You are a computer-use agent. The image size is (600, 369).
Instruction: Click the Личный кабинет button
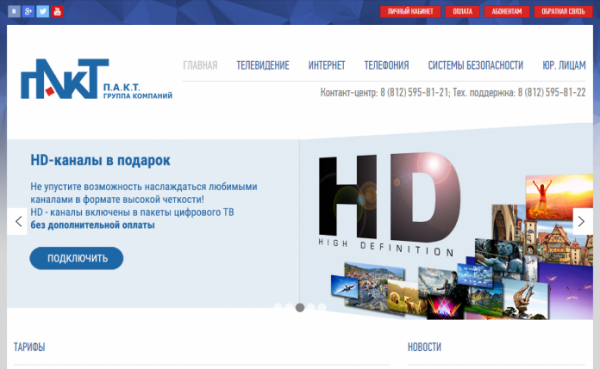410,11
